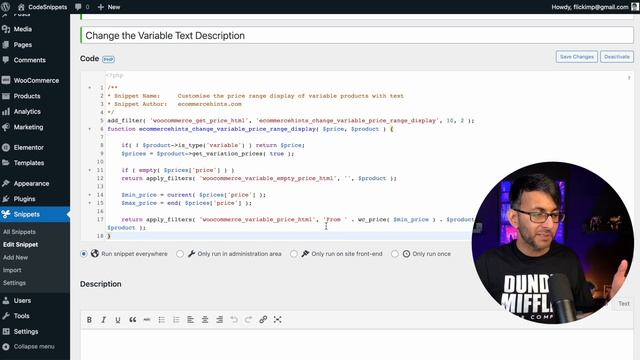Open the CodeSnippets site home link

pyautogui.click(x=42, y=7)
